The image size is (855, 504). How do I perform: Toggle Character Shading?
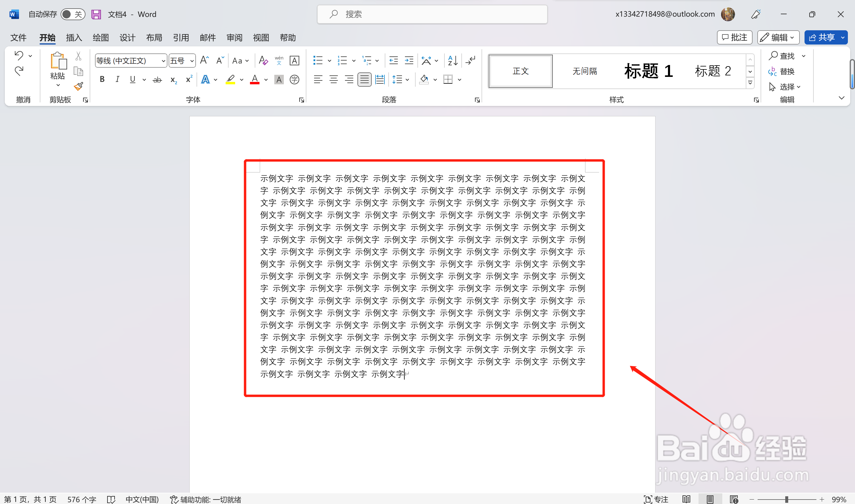pyautogui.click(x=279, y=80)
